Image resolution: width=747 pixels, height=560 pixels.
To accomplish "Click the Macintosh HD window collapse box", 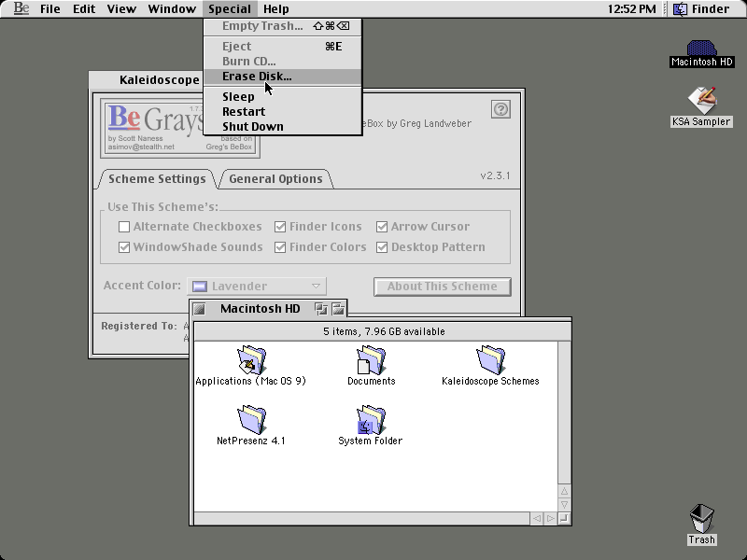I will [338, 309].
